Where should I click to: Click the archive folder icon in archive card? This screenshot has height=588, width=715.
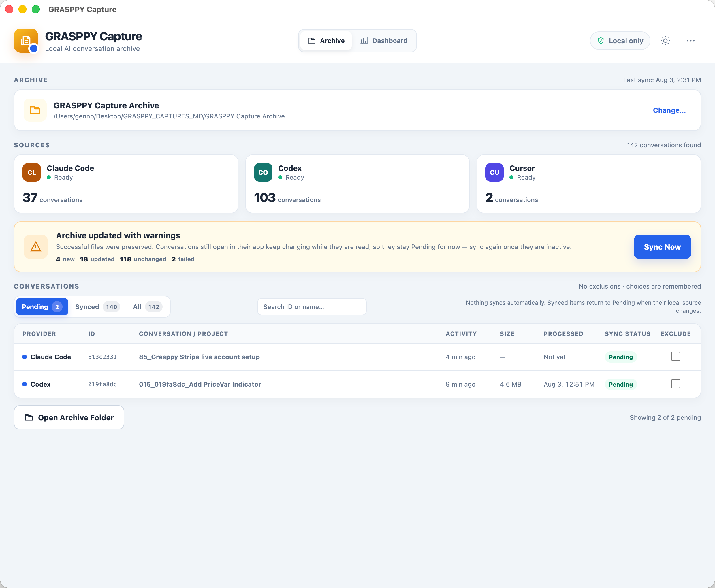click(35, 110)
